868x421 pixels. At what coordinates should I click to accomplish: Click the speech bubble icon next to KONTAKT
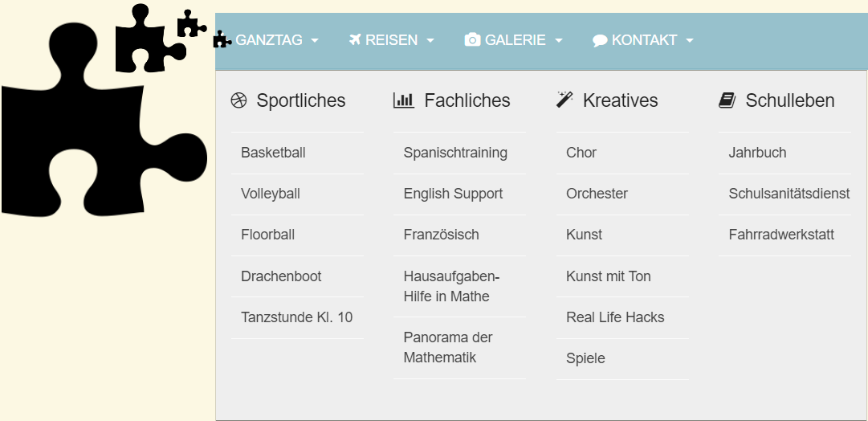(600, 40)
